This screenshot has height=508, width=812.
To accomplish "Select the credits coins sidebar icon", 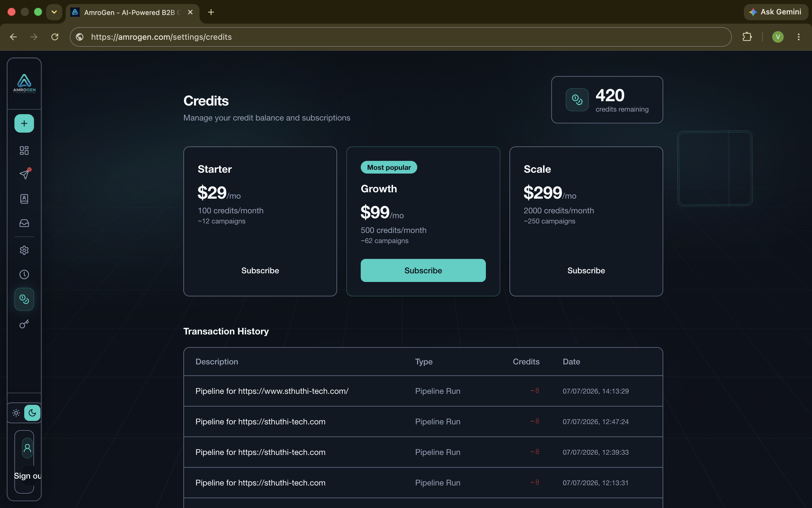I will pyautogui.click(x=24, y=299).
